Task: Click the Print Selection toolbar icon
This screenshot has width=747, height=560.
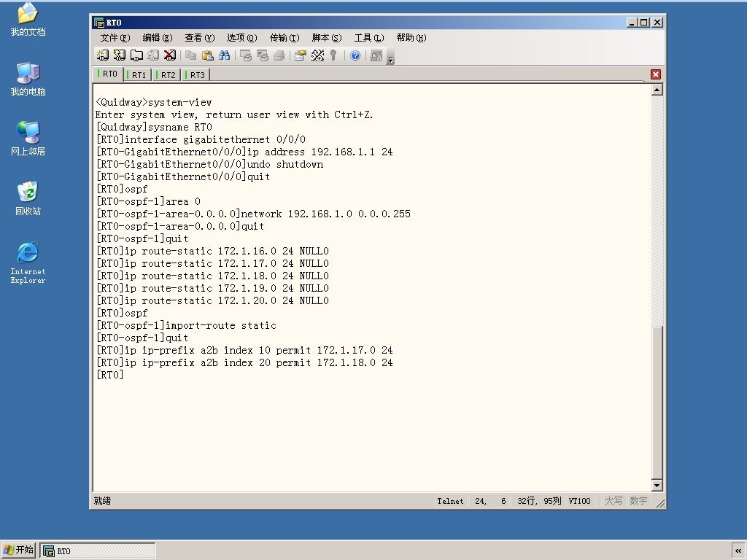Action: pos(262,55)
